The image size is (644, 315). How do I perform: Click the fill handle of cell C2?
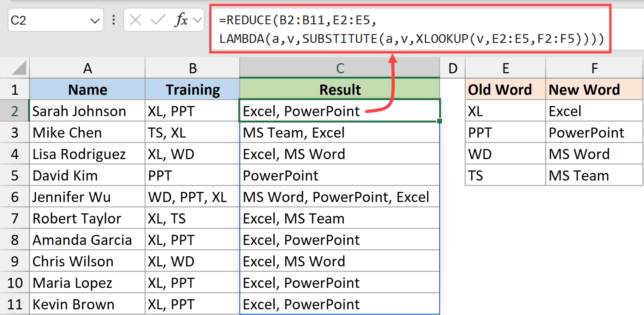pos(439,121)
